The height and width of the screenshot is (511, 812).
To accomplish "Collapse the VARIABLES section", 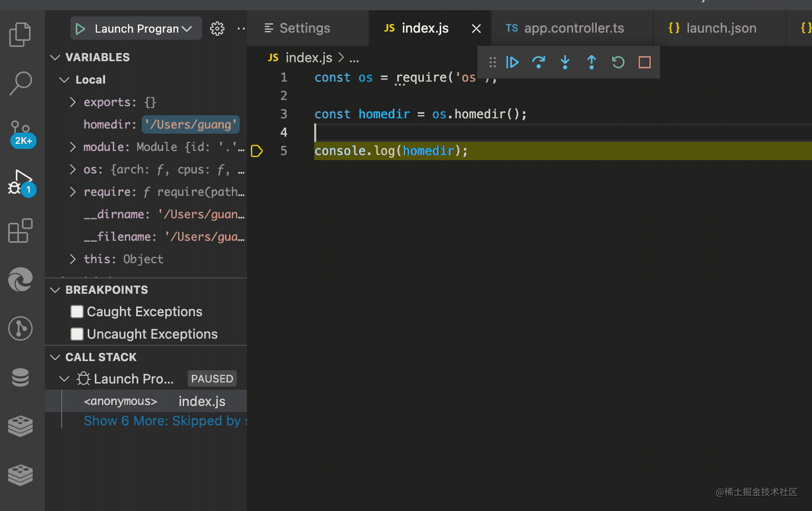I will [55, 57].
